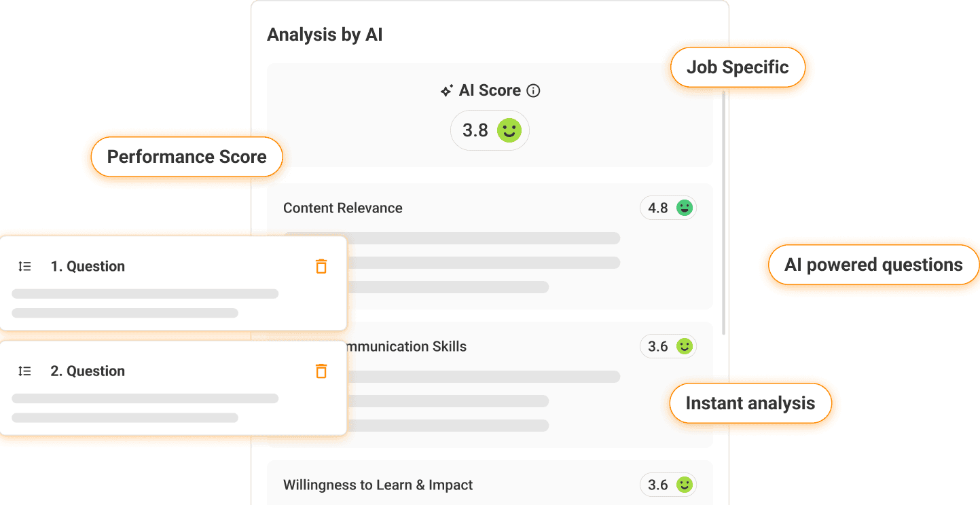Click the Willingness to Learn smiley icon

coord(685,485)
